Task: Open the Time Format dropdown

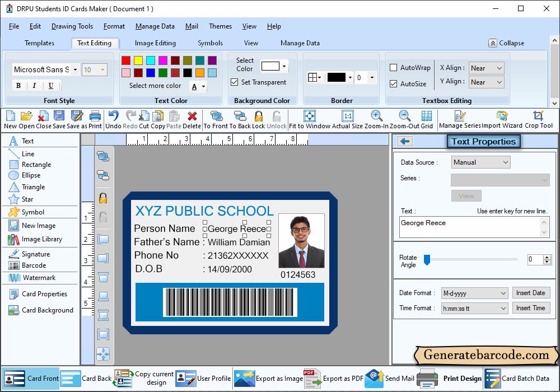Action: 475,308
